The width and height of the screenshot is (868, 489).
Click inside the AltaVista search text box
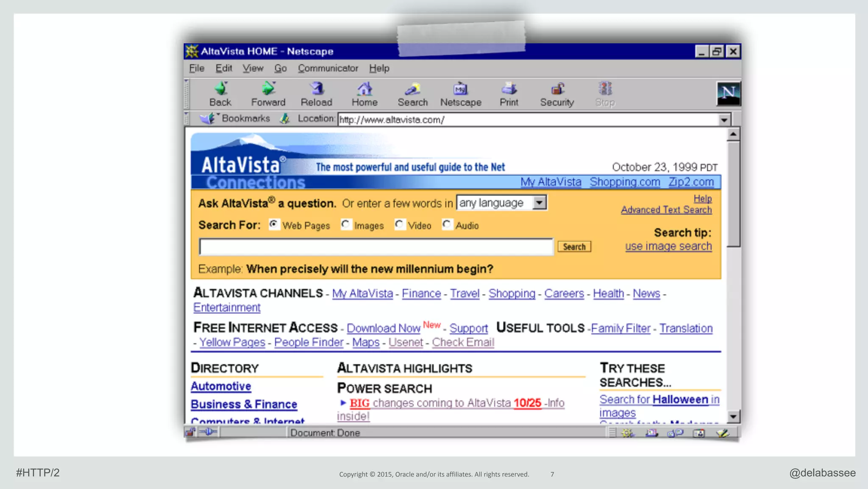(376, 247)
